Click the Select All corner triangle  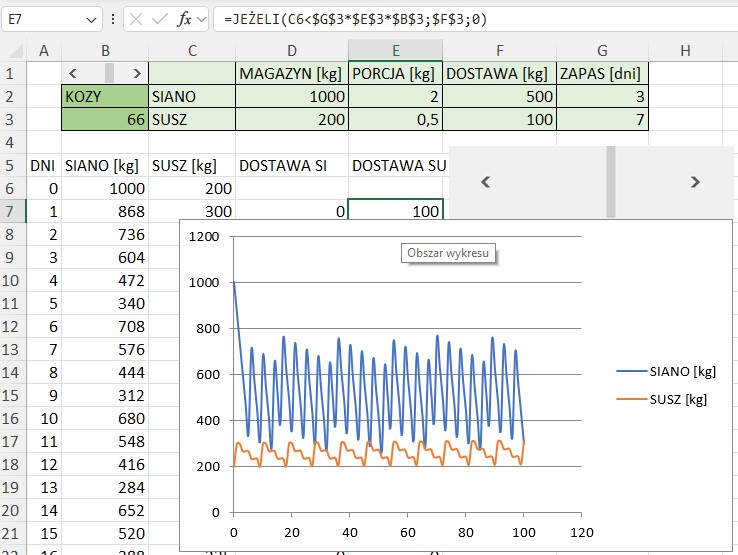pyautogui.click(x=13, y=51)
